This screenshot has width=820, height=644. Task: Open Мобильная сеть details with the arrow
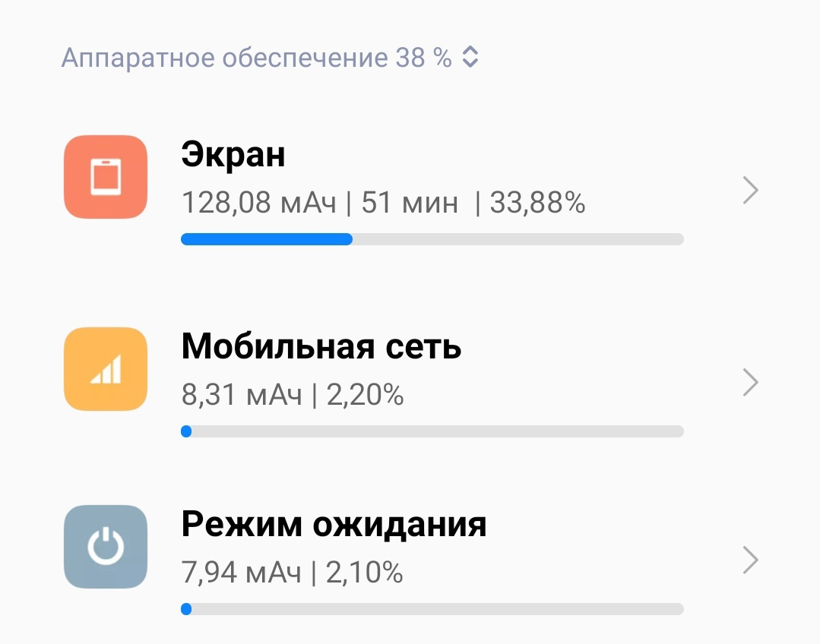[749, 383]
